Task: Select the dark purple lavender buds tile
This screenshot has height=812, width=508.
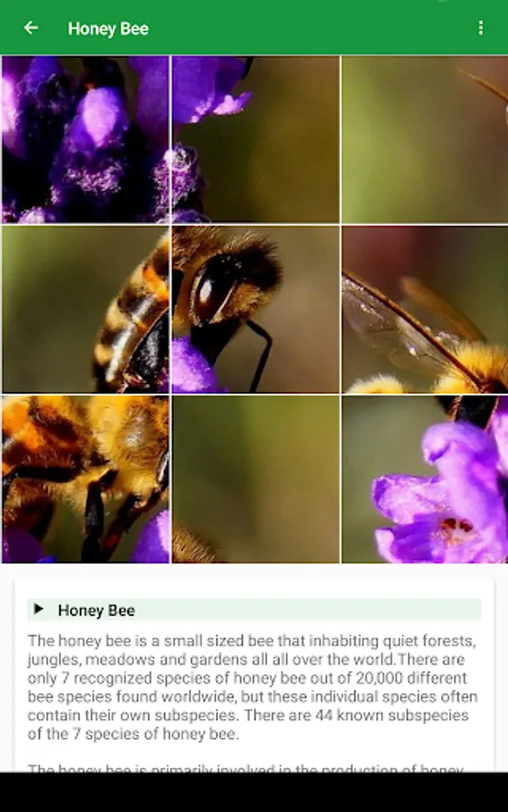Action: pyautogui.click(x=86, y=139)
